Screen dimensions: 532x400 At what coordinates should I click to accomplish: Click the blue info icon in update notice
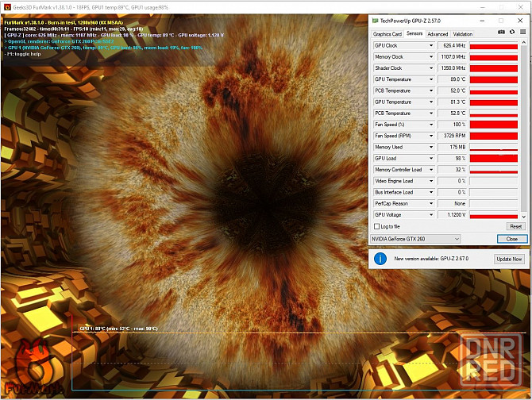coord(380,259)
